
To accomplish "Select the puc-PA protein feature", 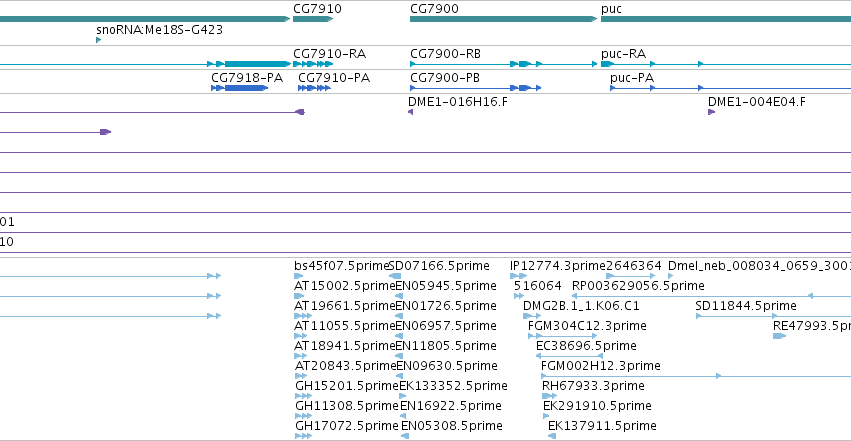I will (730, 88).
